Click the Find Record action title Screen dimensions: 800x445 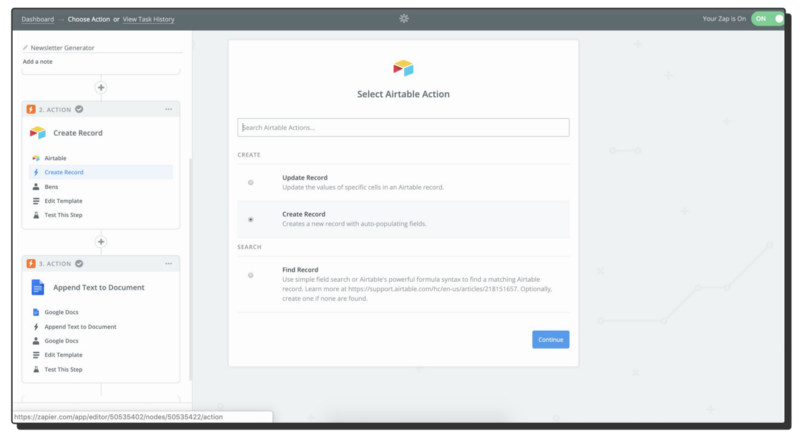300,270
